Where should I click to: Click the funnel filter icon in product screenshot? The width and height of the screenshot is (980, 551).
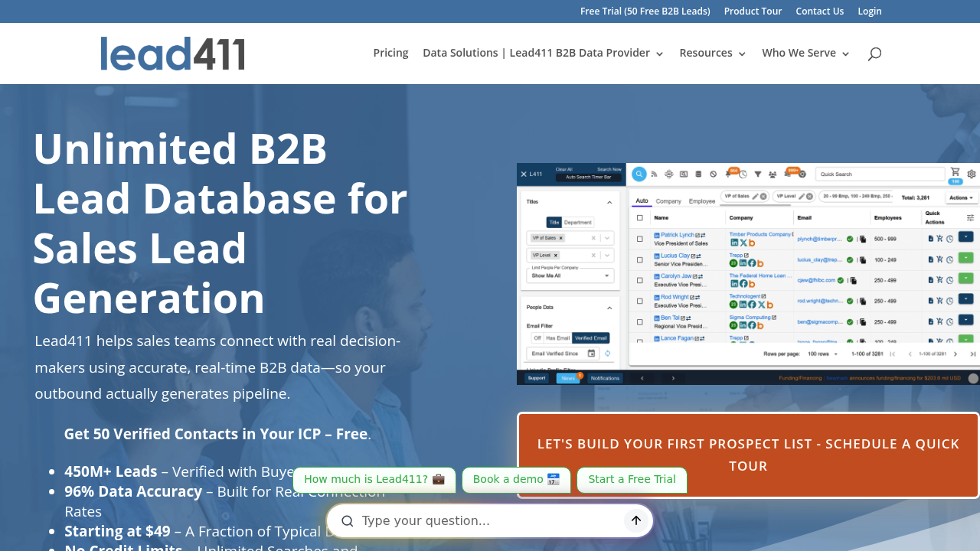coord(758,174)
